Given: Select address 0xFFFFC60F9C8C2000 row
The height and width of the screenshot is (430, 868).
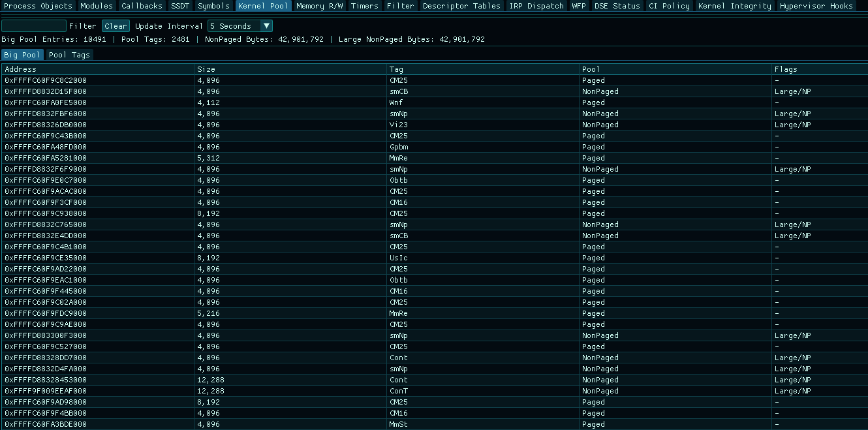Looking at the screenshot, I should click(435, 80).
